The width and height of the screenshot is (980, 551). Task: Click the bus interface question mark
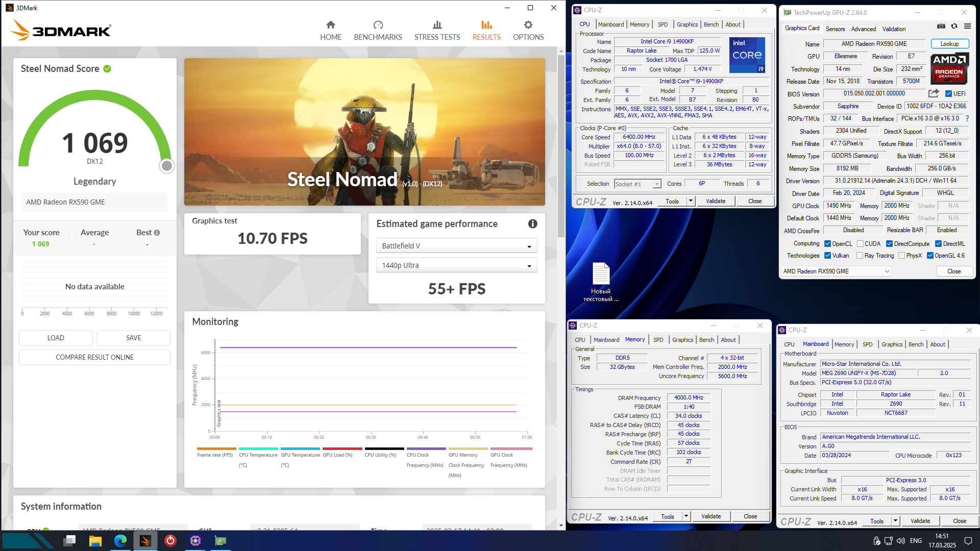click(x=967, y=118)
